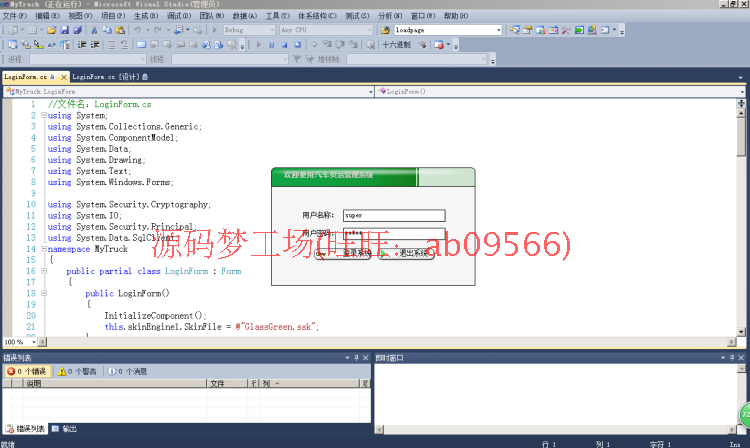Screen dimensions: 750x448
Task: Click the 用户名称 username input field
Action: (393, 215)
